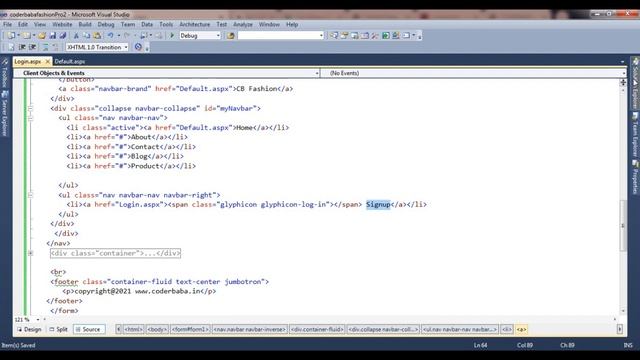This screenshot has width=640, height=360.
Task: Select the <form#form1> tag navigator button
Action: (x=190, y=329)
